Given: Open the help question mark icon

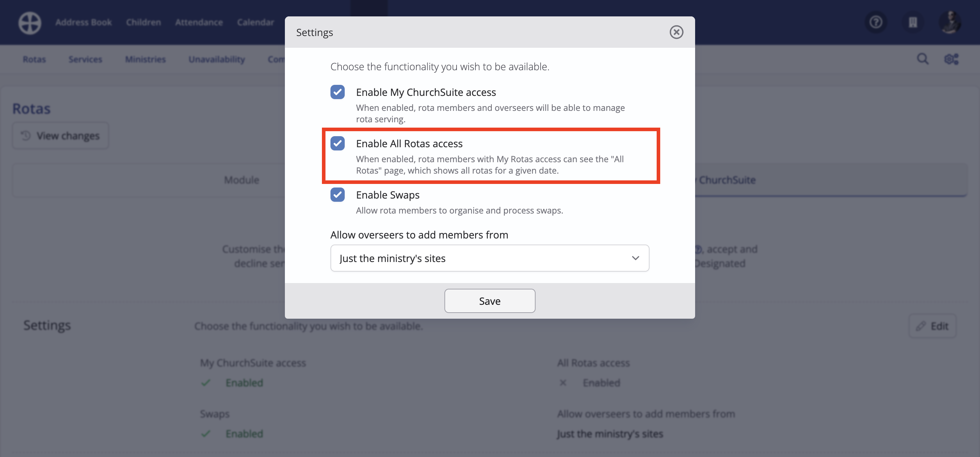Looking at the screenshot, I should 876,22.
